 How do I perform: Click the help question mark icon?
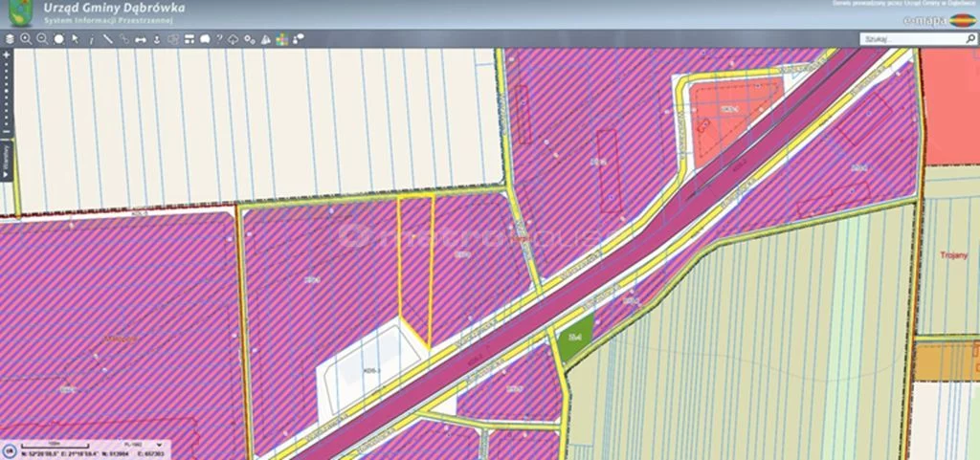(x=219, y=38)
